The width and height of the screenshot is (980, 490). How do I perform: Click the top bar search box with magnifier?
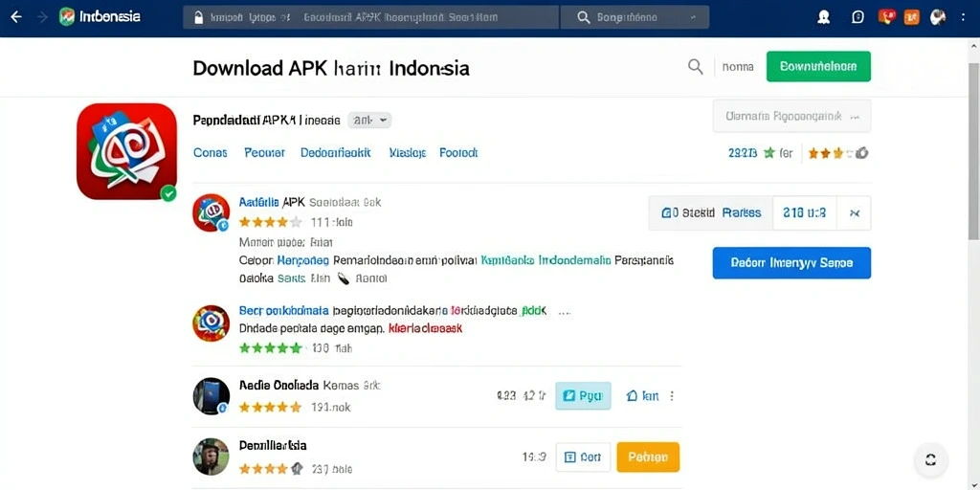[x=635, y=17]
